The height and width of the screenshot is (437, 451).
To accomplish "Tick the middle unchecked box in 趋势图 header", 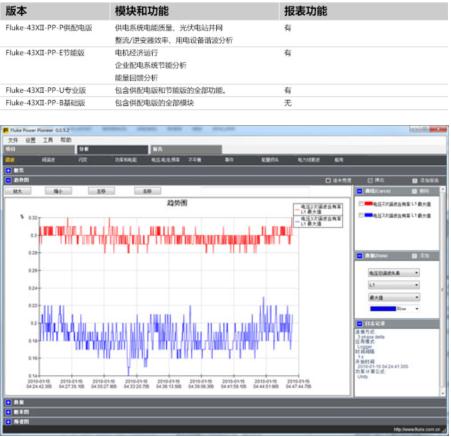I will click(x=370, y=180).
